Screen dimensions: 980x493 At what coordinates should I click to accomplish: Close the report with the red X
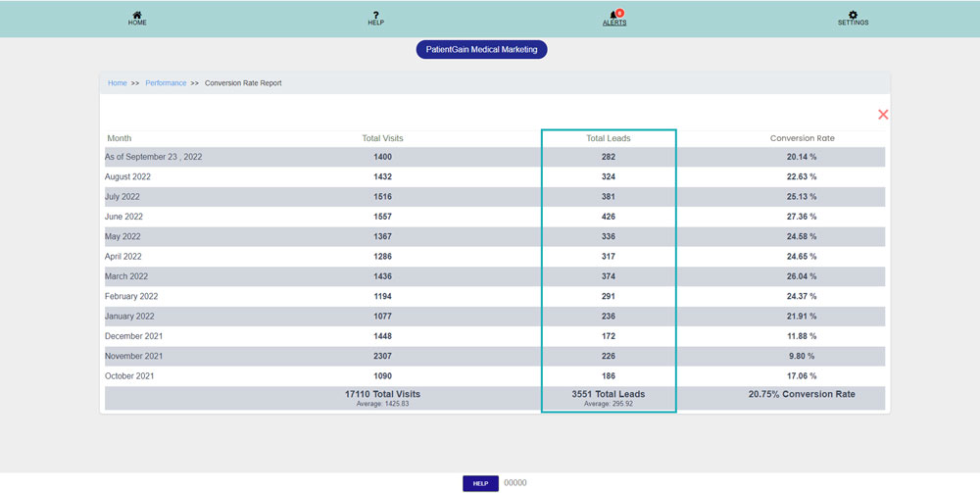pos(883,115)
